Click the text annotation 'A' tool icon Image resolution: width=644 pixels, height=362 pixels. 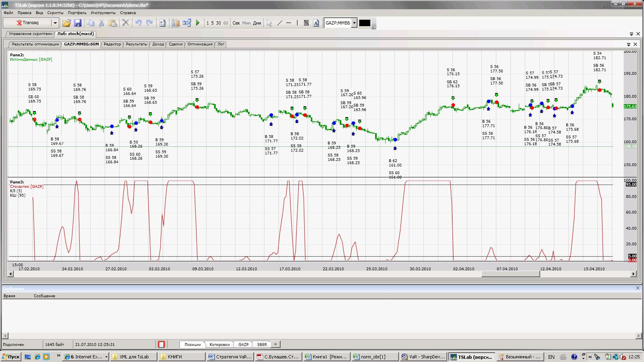tap(316, 23)
